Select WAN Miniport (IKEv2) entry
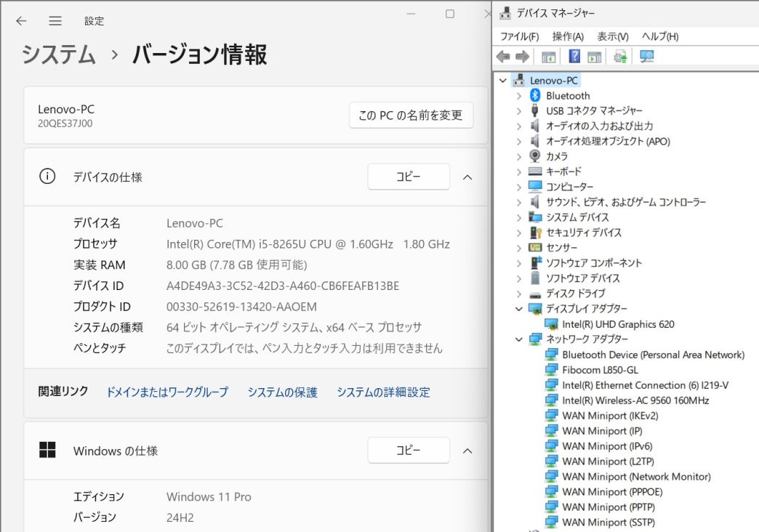 (610, 416)
